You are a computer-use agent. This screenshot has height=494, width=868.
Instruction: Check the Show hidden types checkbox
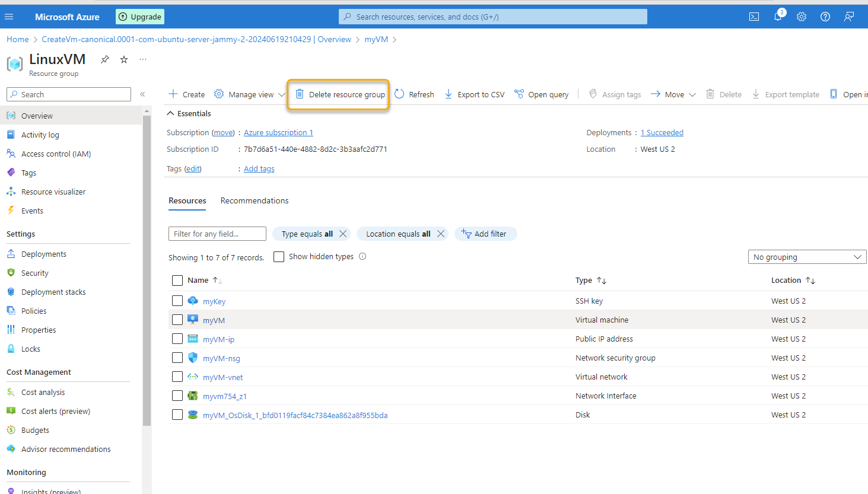point(279,257)
